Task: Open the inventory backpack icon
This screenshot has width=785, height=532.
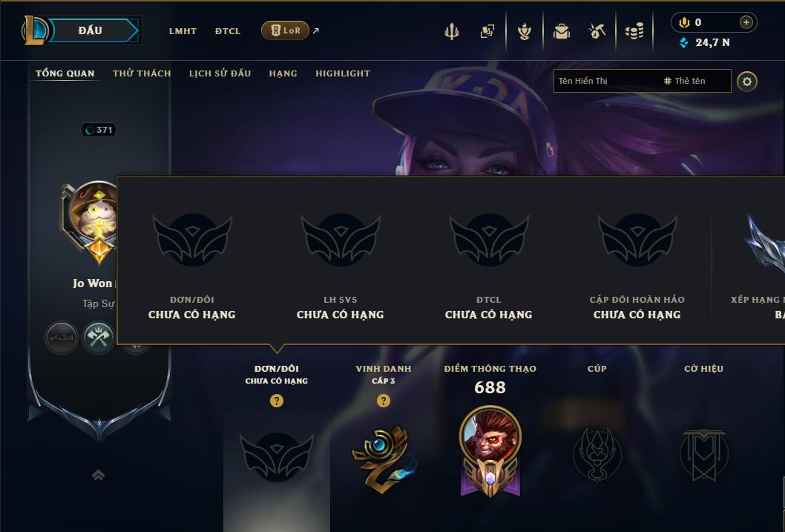Action: 562,31
